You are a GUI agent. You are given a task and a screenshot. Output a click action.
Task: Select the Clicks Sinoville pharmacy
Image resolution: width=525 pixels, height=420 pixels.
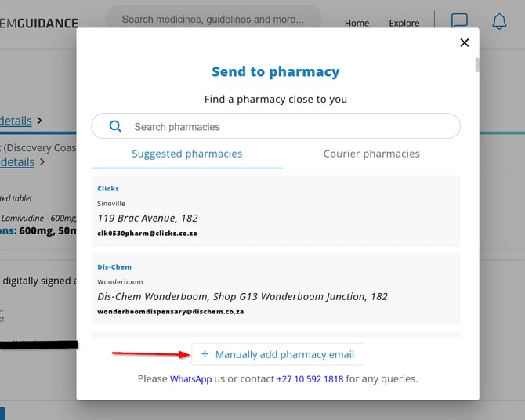tap(275, 211)
